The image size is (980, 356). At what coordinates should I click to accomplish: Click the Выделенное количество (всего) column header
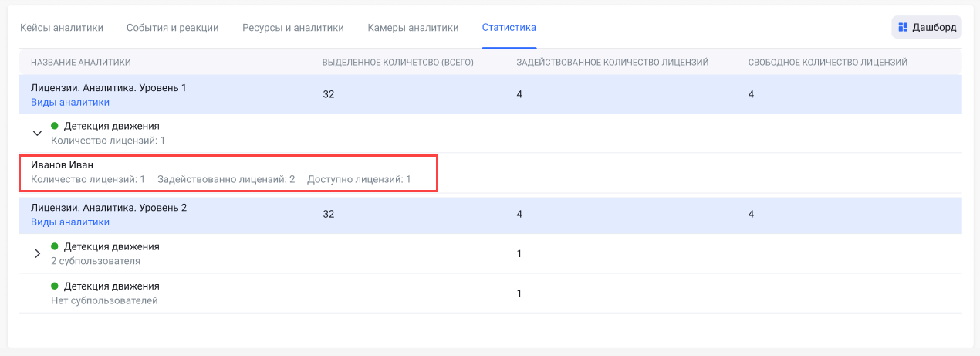(x=397, y=62)
